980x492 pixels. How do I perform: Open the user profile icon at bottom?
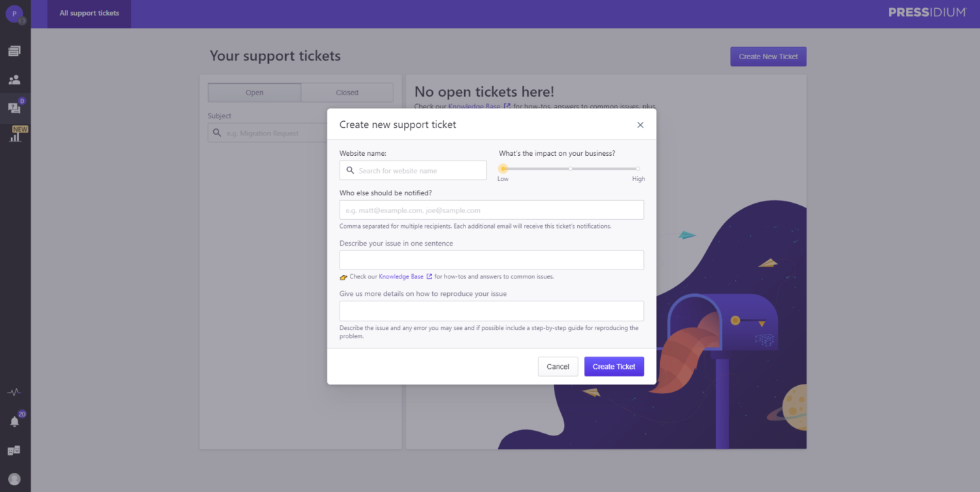[x=14, y=479]
